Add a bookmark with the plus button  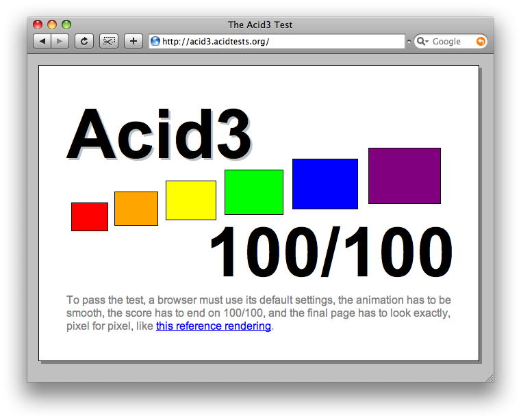coord(134,41)
